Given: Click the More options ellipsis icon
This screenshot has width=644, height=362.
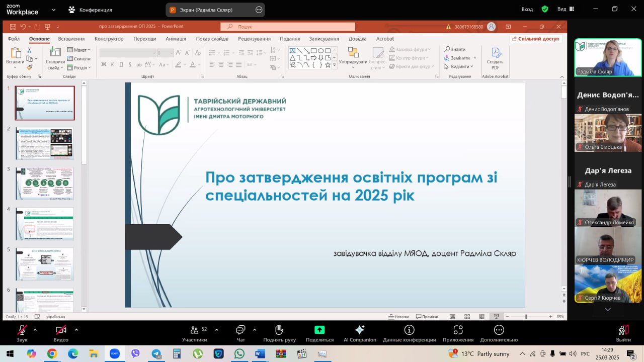Looking at the screenshot, I should tap(499, 330).
